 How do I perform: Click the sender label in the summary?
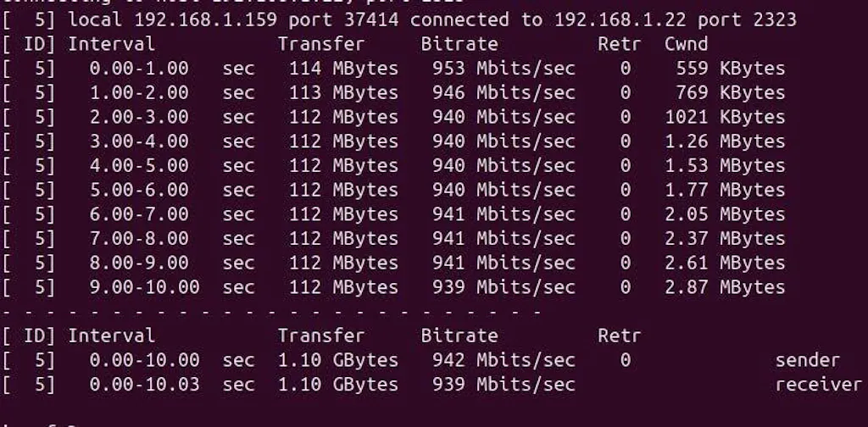[807, 360]
